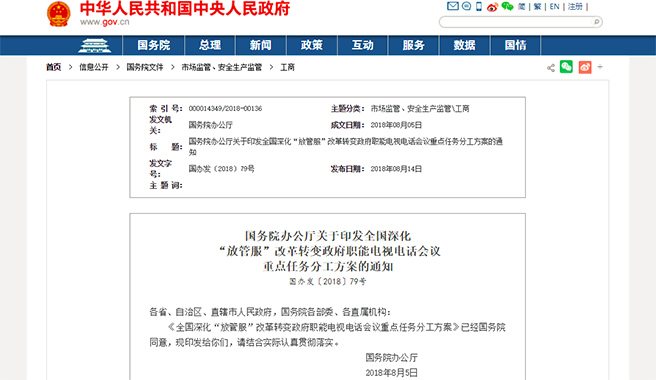656x380 pixels.
Task: Click the mobile phone icon in the header
Action: pos(479,6)
